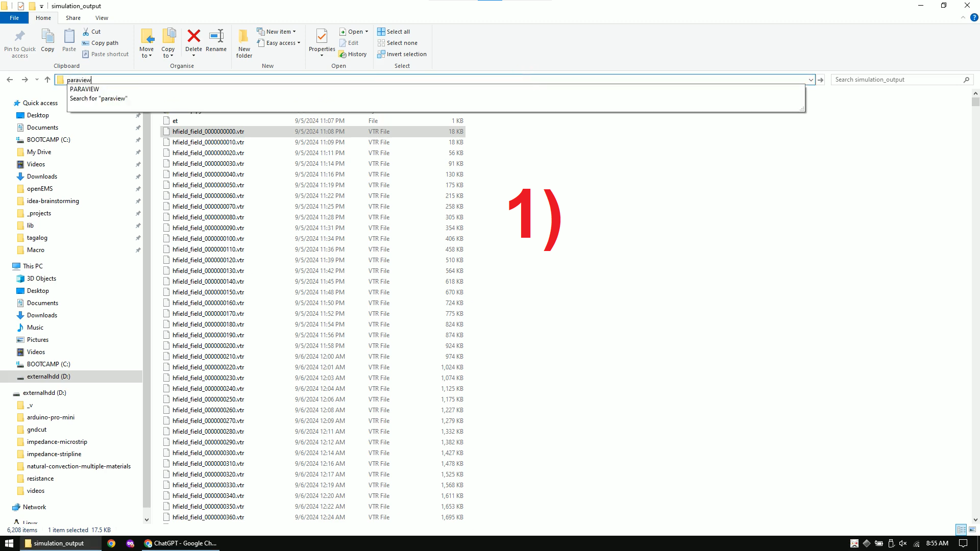Expand the address bar history dropdown
This screenshot has height=551, width=980.
point(811,80)
